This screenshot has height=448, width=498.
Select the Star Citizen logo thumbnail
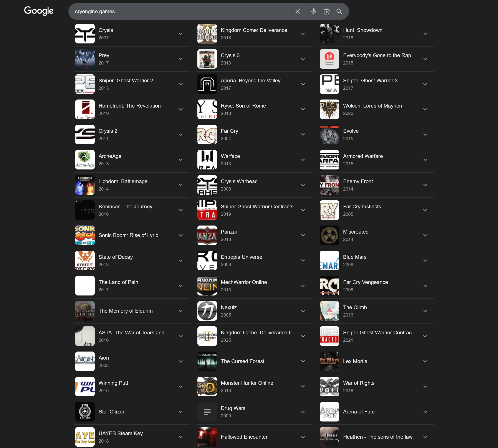point(85,411)
